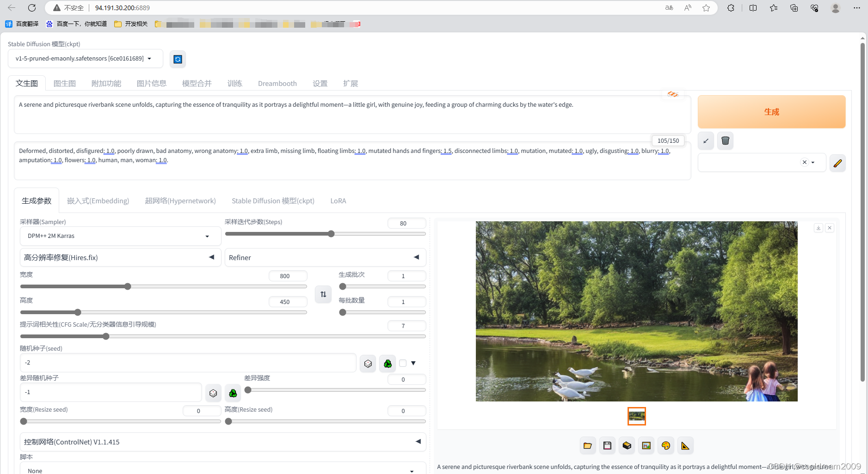Randomize seed with the dice icon
The height and width of the screenshot is (474, 868).
(x=368, y=364)
